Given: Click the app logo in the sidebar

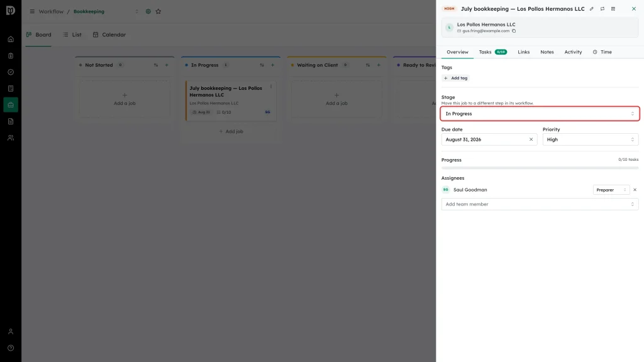Looking at the screenshot, I should (x=11, y=11).
